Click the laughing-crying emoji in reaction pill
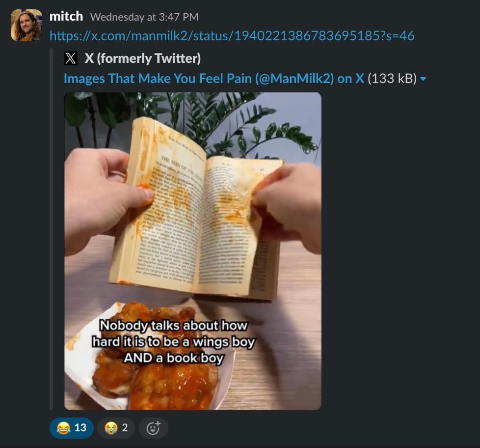This screenshot has width=480, height=448. [64, 428]
